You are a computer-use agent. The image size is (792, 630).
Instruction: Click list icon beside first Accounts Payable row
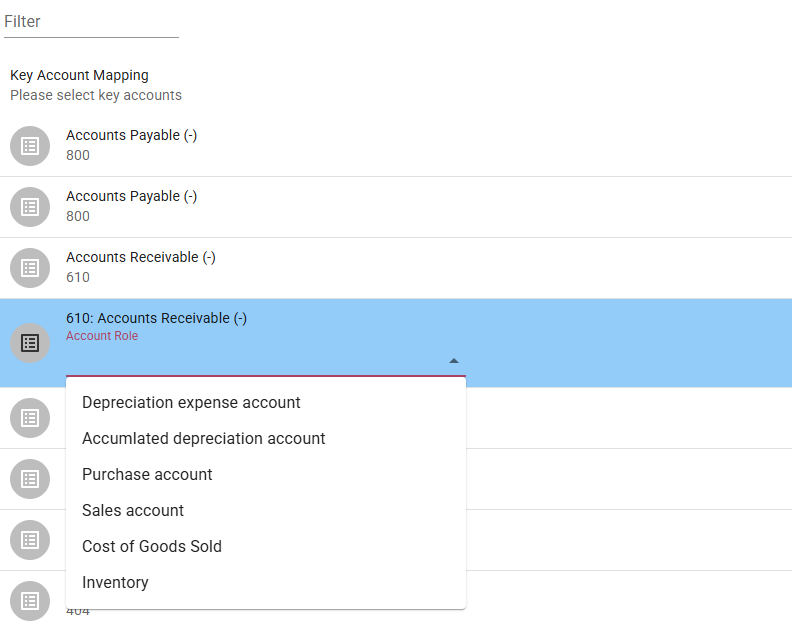coord(30,146)
